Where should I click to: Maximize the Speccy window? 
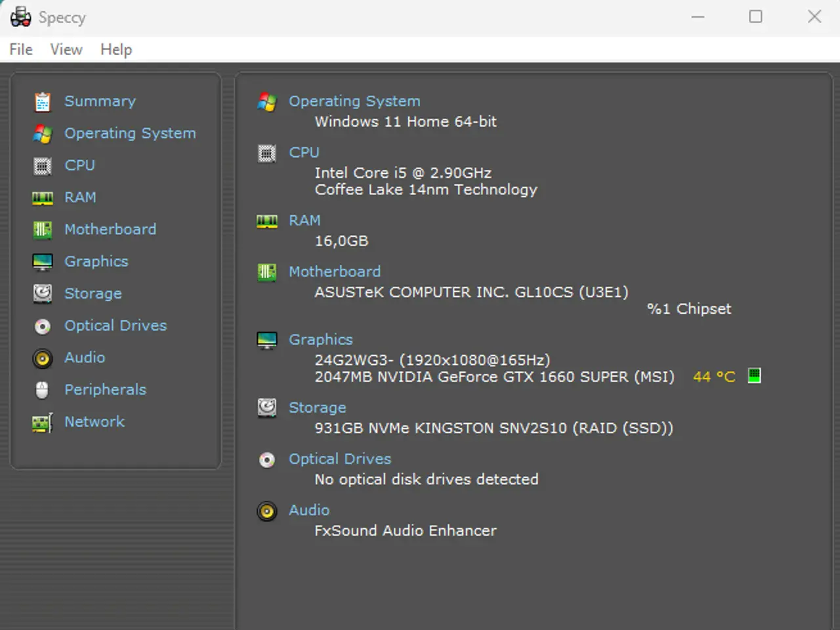[756, 16]
